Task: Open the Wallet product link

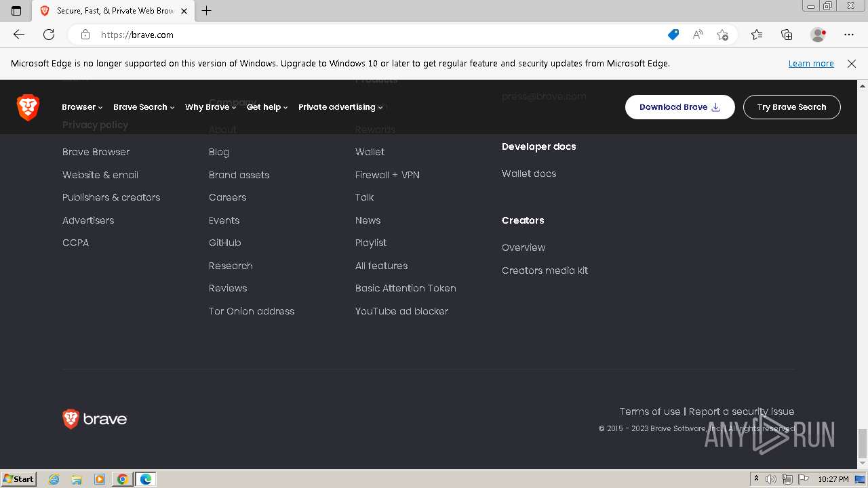Action: tap(370, 152)
